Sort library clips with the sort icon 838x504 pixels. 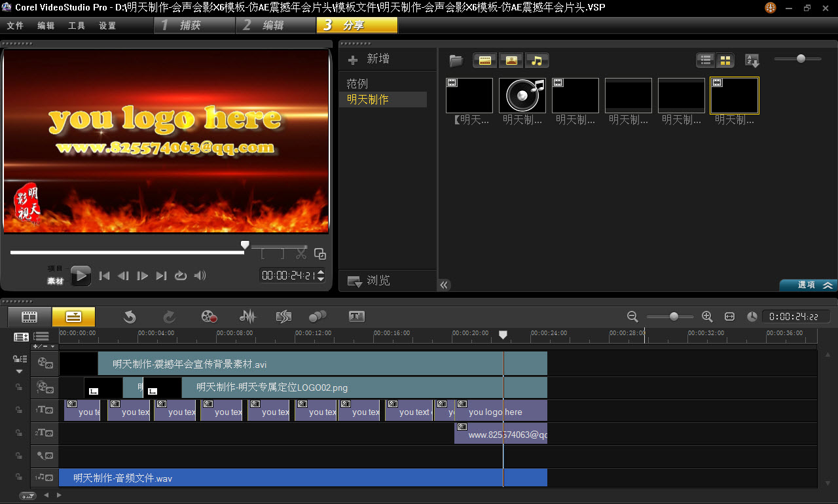(x=752, y=60)
